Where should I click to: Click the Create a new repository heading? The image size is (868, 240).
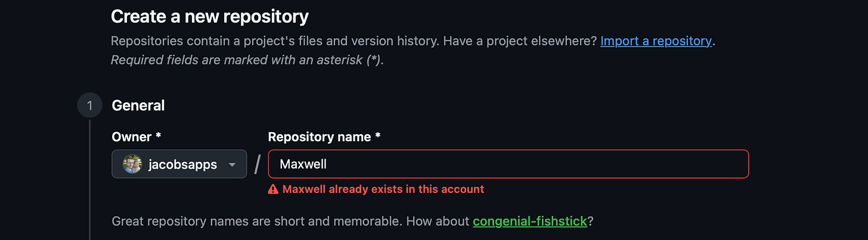coord(210,17)
